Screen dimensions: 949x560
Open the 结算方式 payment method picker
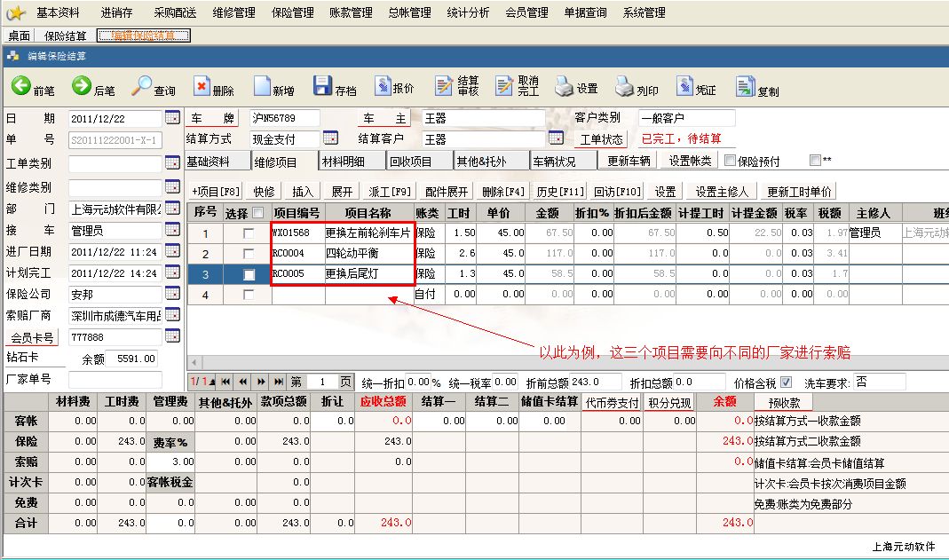(x=330, y=138)
